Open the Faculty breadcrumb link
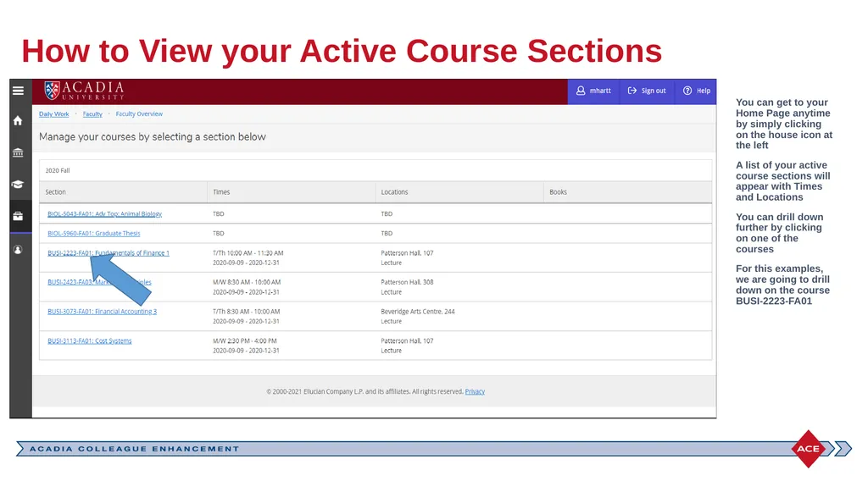The height and width of the screenshot is (487, 868). [92, 114]
